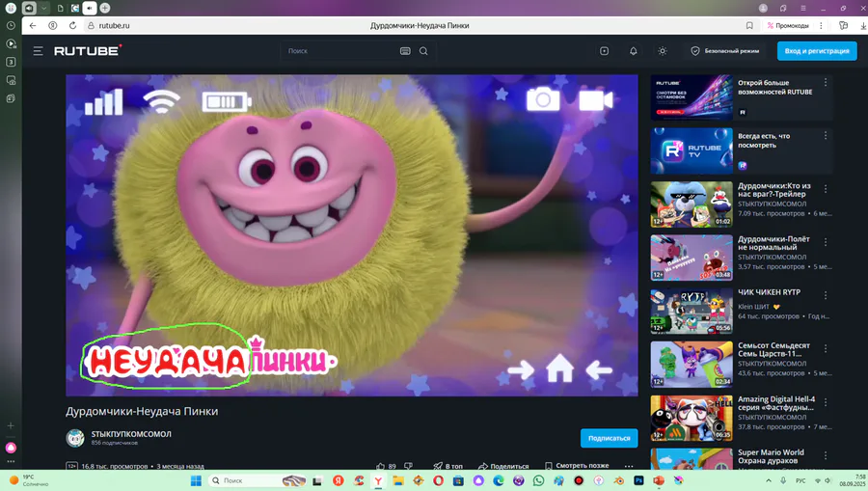Open the Windows Start button
This screenshot has width=868, height=491.
point(196,480)
